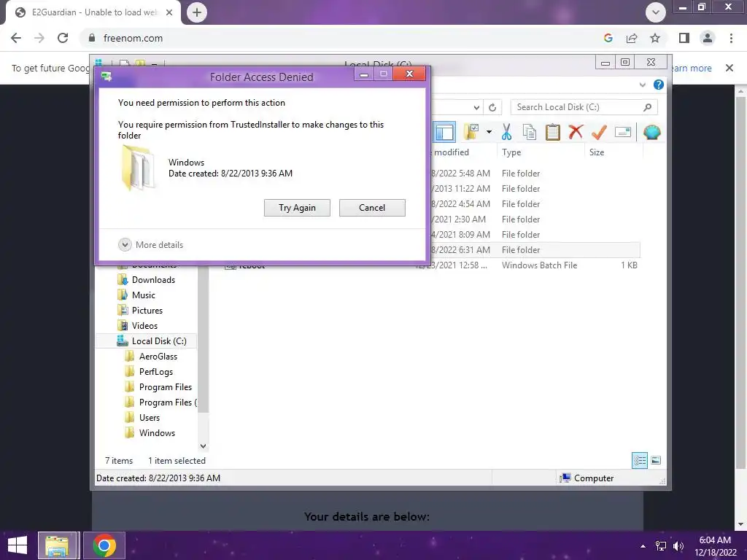
Task: Select Windows folder in the navigation tree
Action: coord(158,433)
